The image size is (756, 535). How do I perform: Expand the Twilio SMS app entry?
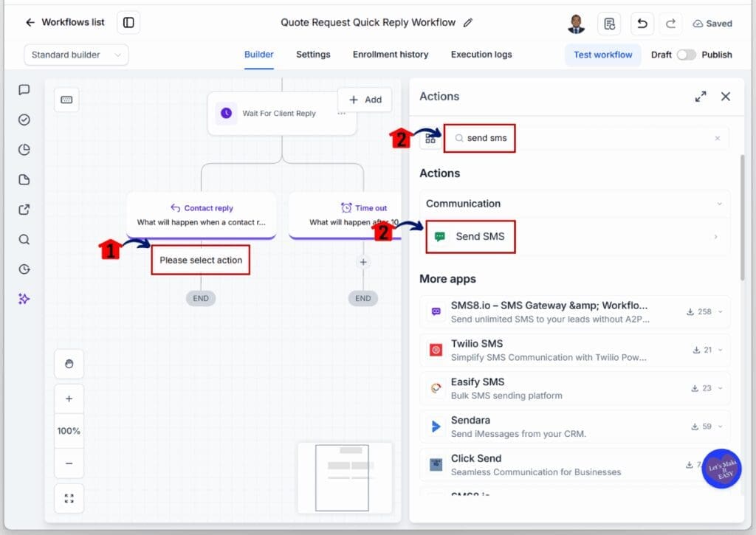(x=721, y=350)
